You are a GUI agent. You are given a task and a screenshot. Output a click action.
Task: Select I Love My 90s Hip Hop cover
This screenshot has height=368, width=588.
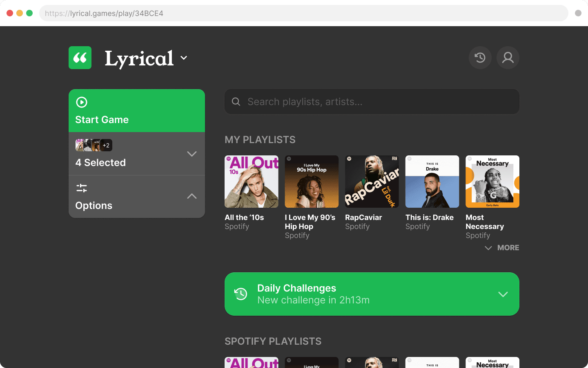[x=312, y=182]
